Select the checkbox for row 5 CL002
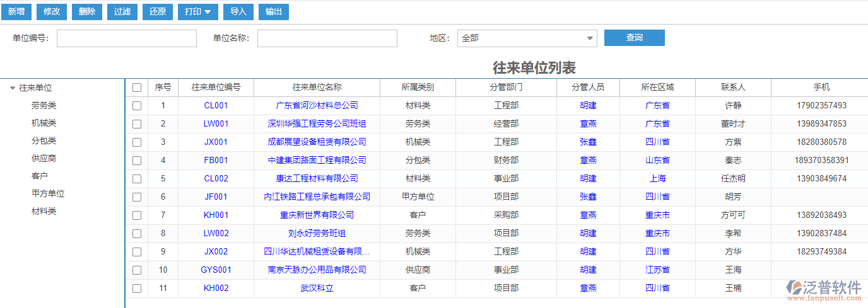 [137, 179]
